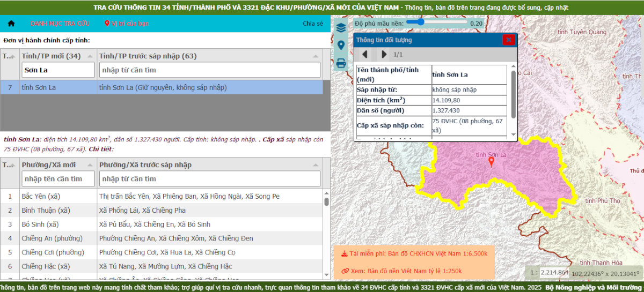644x292 pixels.
Task: Click the home icon in the top bar
Action: click(11, 24)
